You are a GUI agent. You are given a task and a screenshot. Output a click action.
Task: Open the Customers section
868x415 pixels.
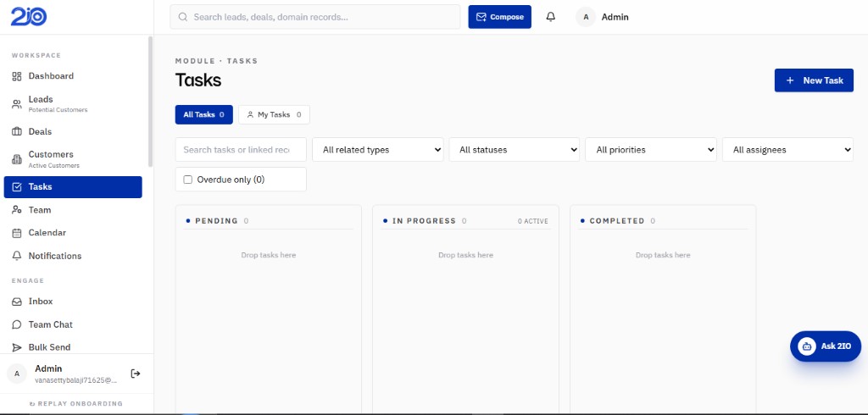pyautogui.click(x=73, y=159)
